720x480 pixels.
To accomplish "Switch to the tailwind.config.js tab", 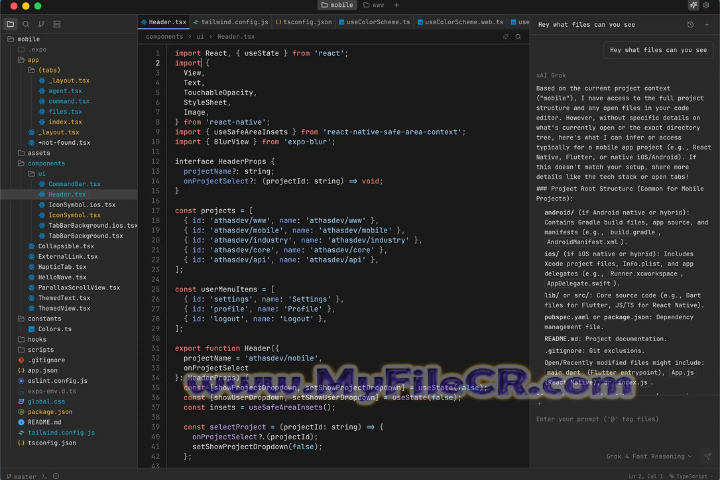I will (x=231, y=22).
